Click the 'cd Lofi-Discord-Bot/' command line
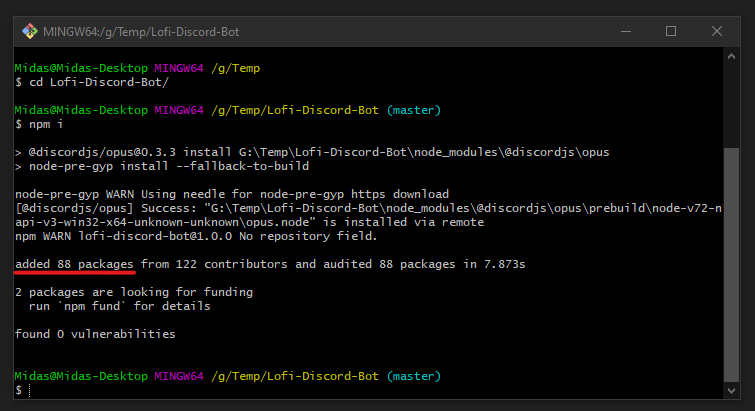Viewport: 755px width, 411px height. [92, 82]
